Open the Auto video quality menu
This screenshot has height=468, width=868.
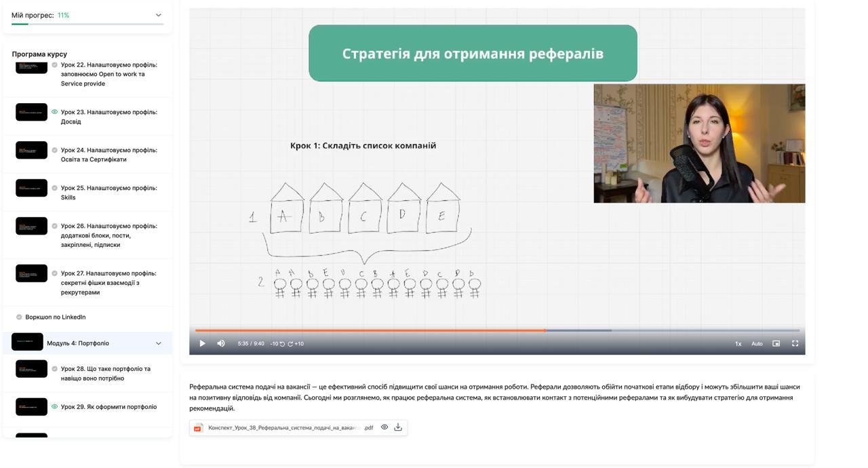757,344
